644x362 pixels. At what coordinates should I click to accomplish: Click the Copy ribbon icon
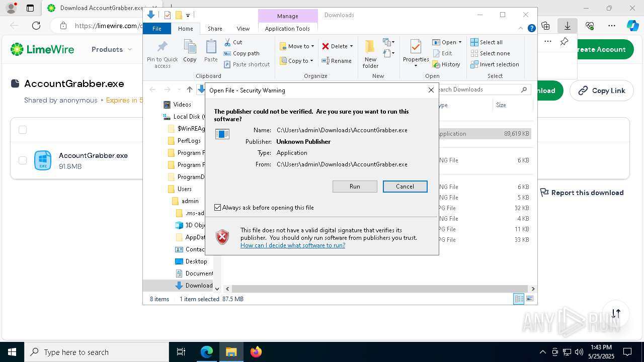click(190, 51)
